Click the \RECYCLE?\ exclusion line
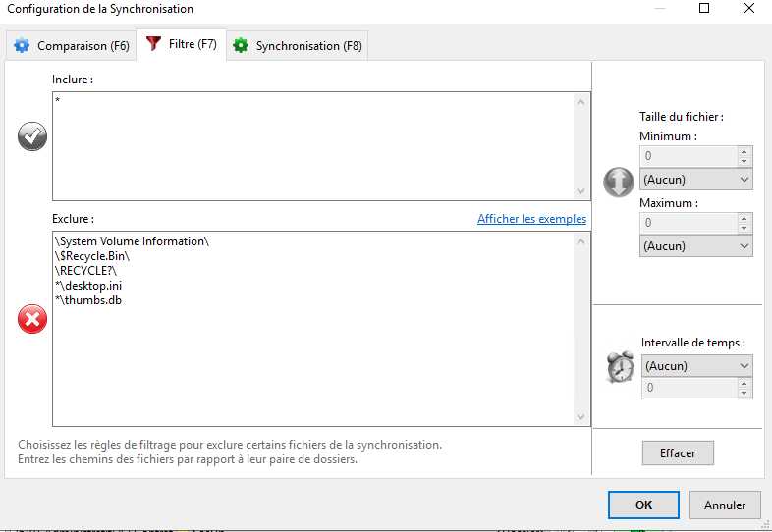Screen dimensions: 772x532 85,271
